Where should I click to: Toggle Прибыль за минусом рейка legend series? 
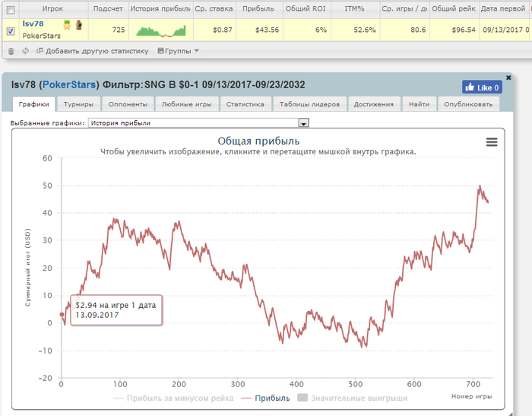(x=173, y=398)
